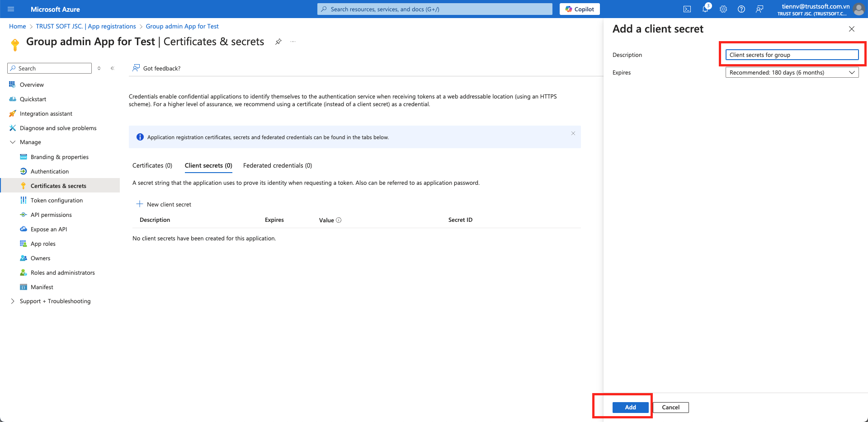The height and width of the screenshot is (422, 868).
Task: Click the Description column header
Action: 155,220
